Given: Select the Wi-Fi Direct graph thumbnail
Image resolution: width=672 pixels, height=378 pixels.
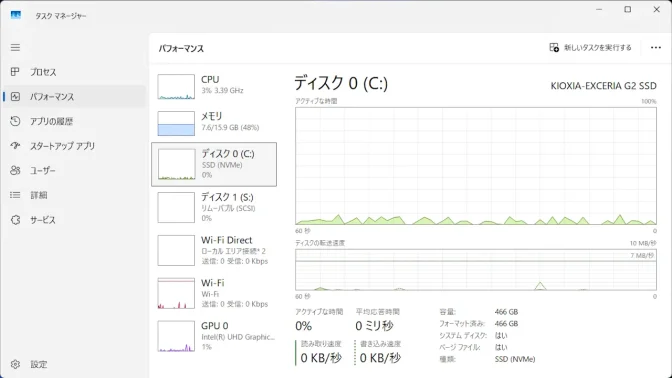Looking at the screenshot, I should [x=176, y=250].
